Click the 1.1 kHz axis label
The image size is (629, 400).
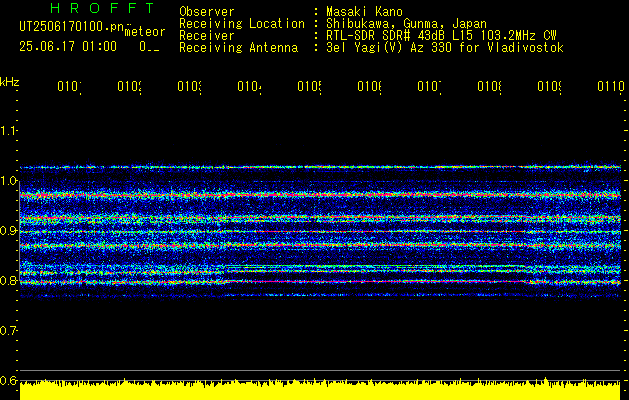click(9, 130)
